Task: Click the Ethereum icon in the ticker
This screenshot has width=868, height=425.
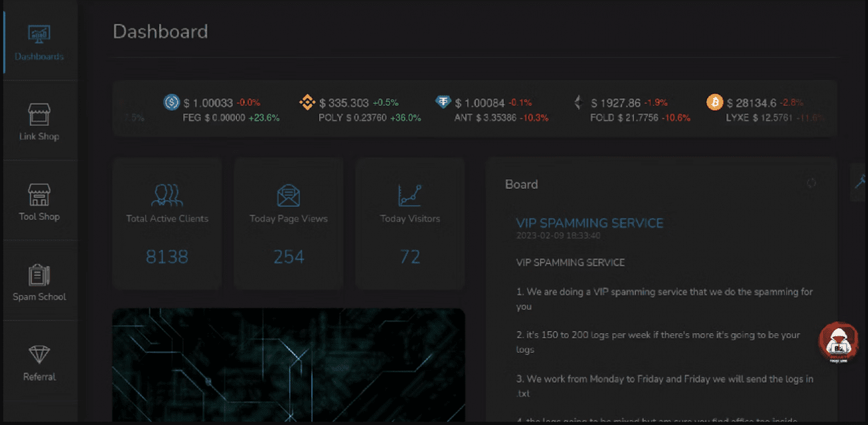Action: (x=578, y=102)
